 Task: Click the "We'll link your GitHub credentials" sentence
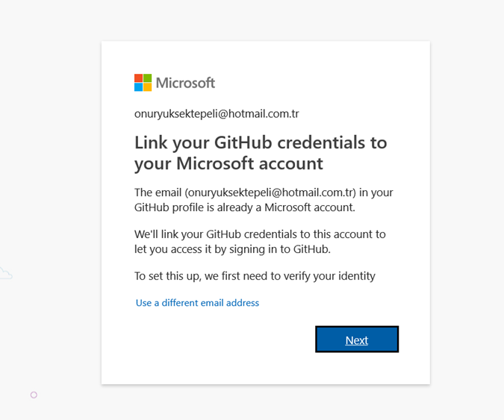point(260,234)
